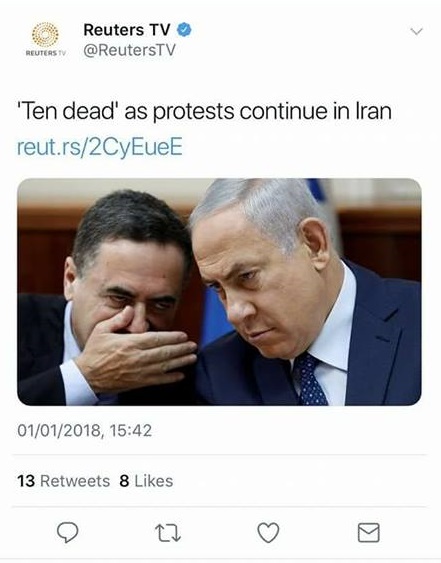Click the tweet timestamp 01/01/2018, 15:42
Viewport: 441px width, 563px height.
pyautogui.click(x=85, y=431)
